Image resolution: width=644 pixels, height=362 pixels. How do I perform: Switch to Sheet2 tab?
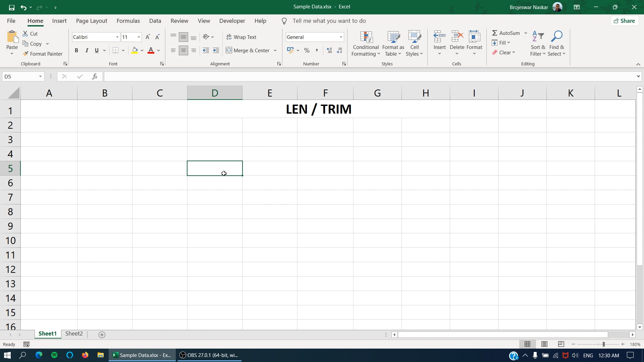pyautogui.click(x=74, y=333)
